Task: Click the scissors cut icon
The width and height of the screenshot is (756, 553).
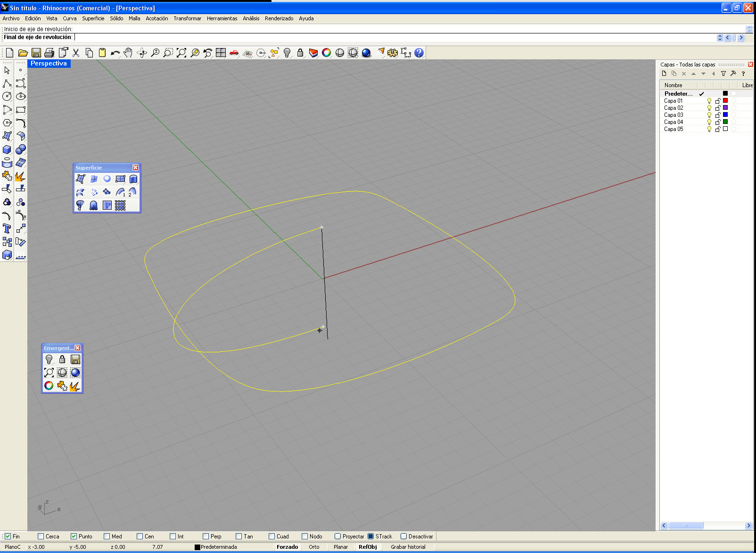Action: [x=75, y=53]
